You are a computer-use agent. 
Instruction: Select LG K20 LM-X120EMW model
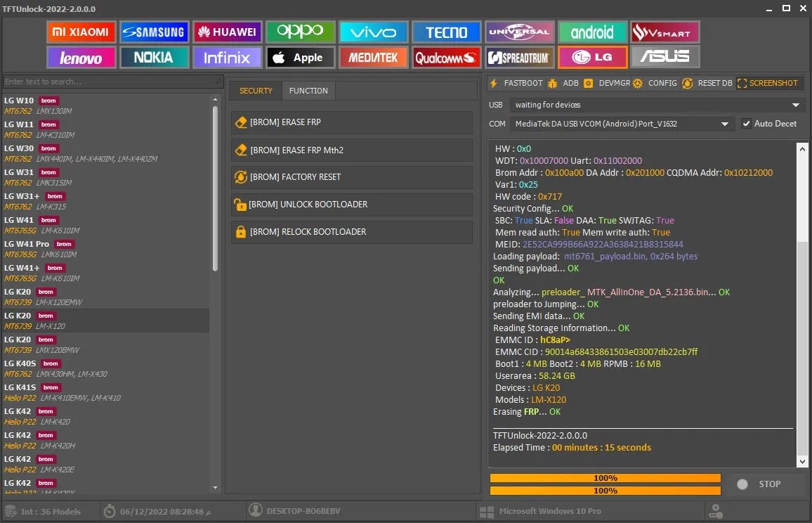point(105,297)
